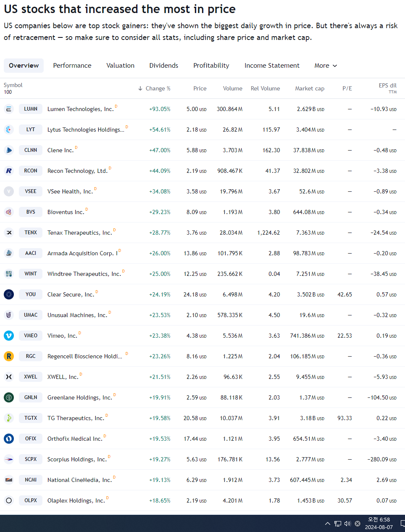
Task: Open Greenlane Holdings, Inc. link
Action: tap(80, 397)
